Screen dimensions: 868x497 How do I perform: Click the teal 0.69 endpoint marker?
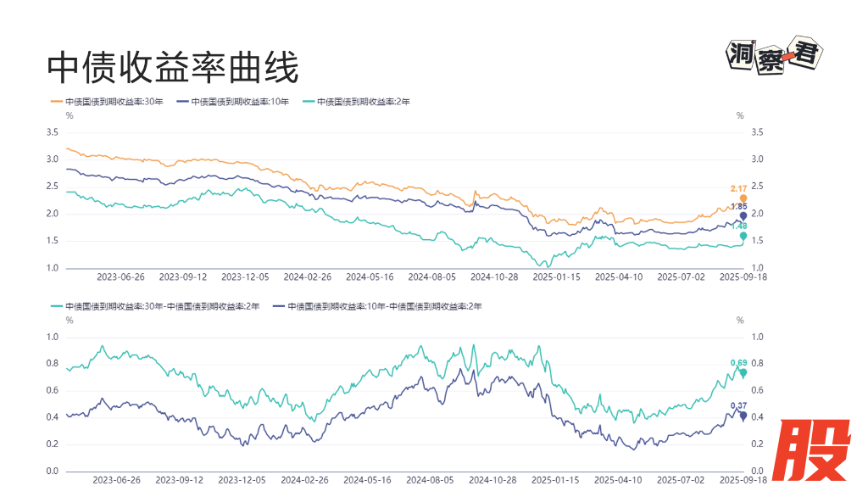coord(743,373)
